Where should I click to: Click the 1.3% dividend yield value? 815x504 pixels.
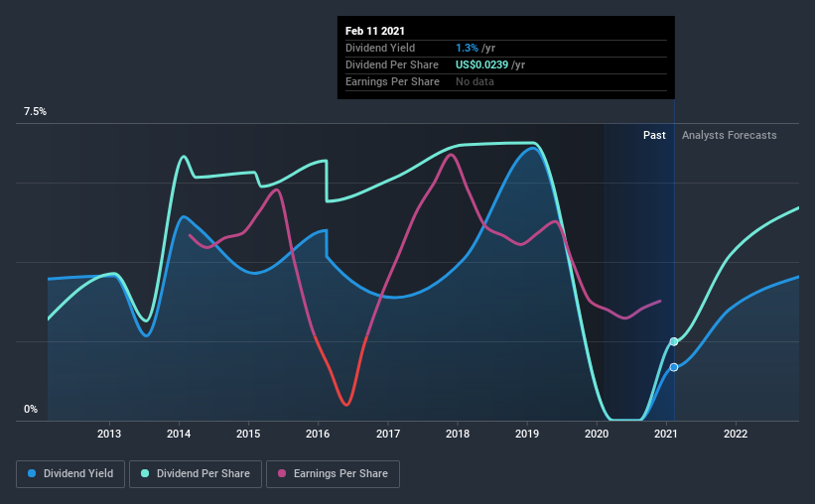[467, 48]
